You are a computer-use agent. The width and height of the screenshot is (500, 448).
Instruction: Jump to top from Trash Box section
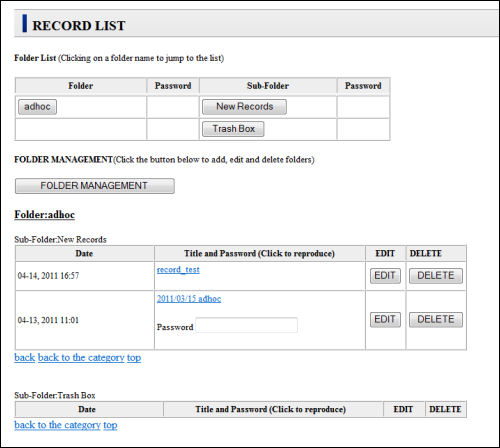(x=110, y=425)
